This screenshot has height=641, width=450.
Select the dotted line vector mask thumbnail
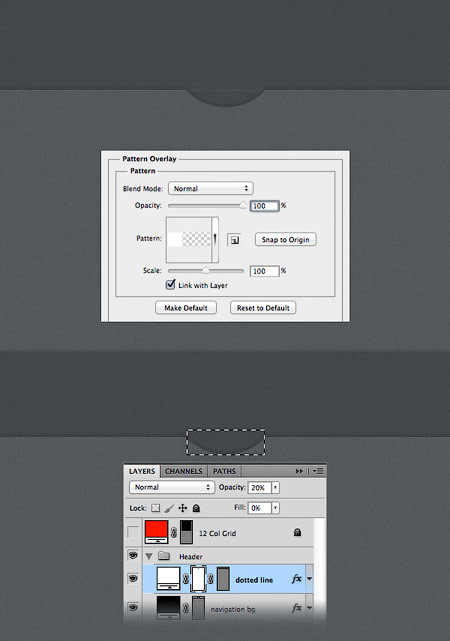pyautogui.click(x=223, y=579)
